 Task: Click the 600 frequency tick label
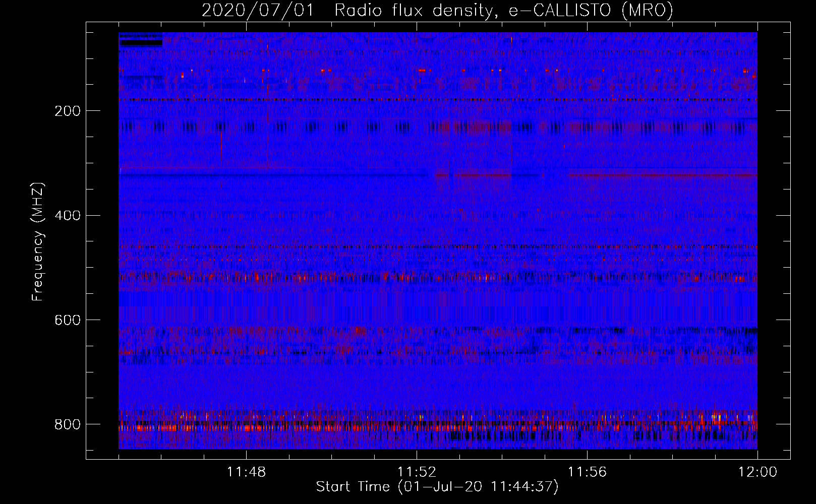(68, 321)
